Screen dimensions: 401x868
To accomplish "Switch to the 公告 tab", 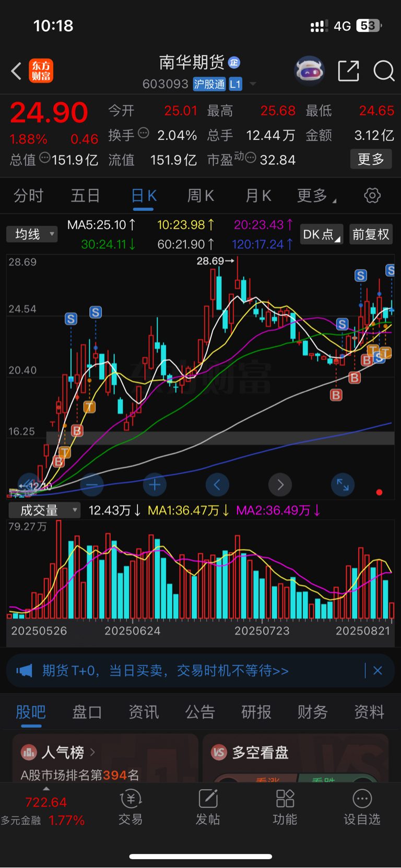I will [200, 712].
